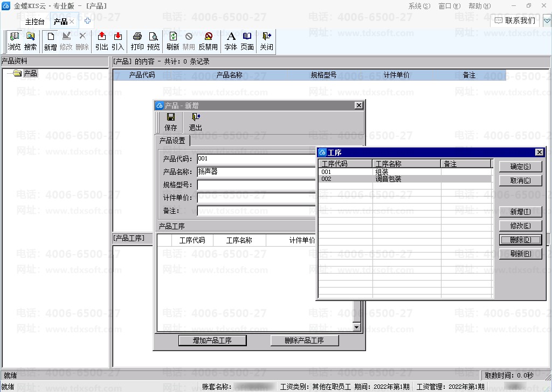The image size is (552, 392).
Task: Click the 产品名称 column header in main list
Action: pyautogui.click(x=229, y=75)
